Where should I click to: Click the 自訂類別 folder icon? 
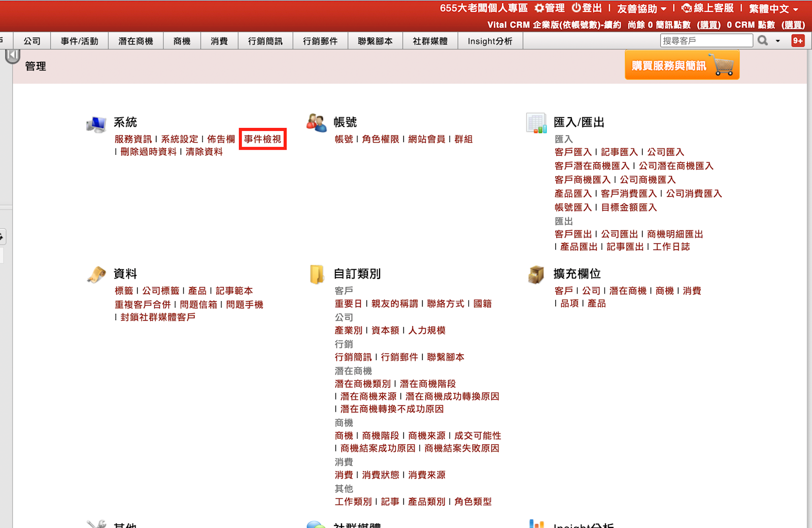pos(317,274)
